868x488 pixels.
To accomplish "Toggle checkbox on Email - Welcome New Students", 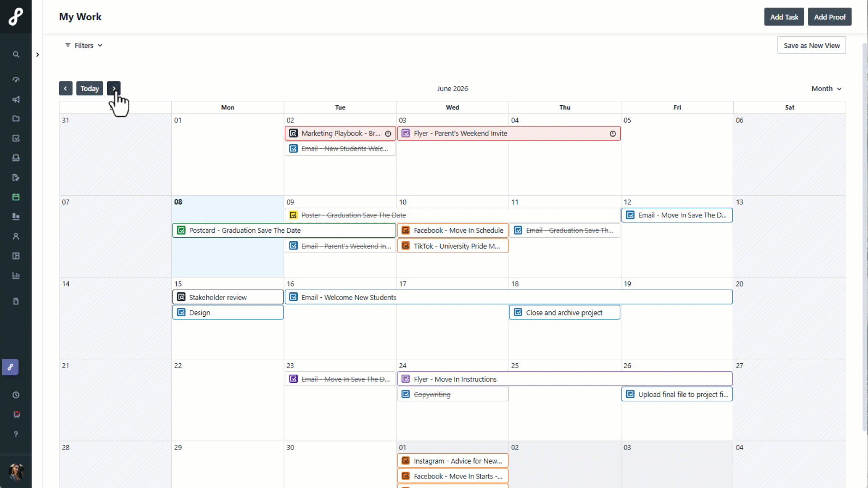I will pos(293,297).
